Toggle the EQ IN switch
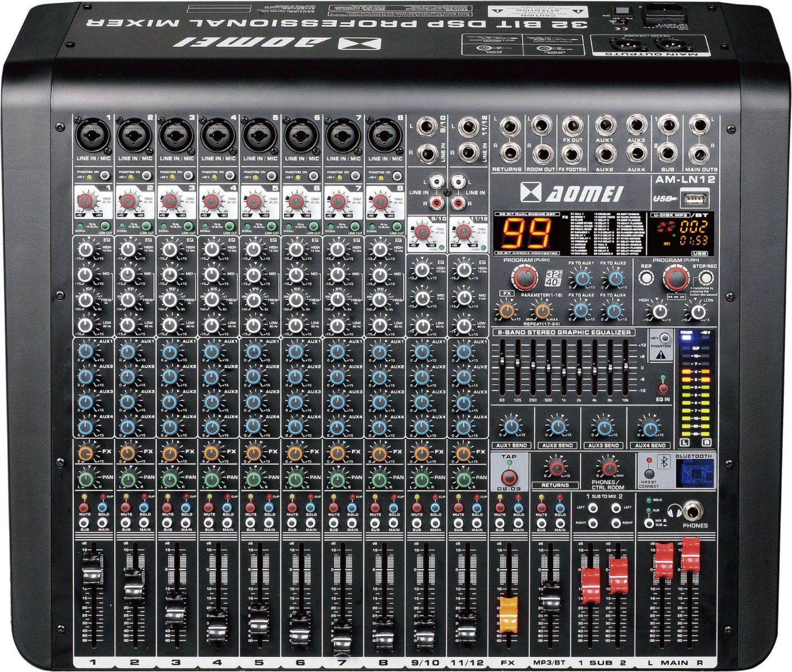 [663, 388]
